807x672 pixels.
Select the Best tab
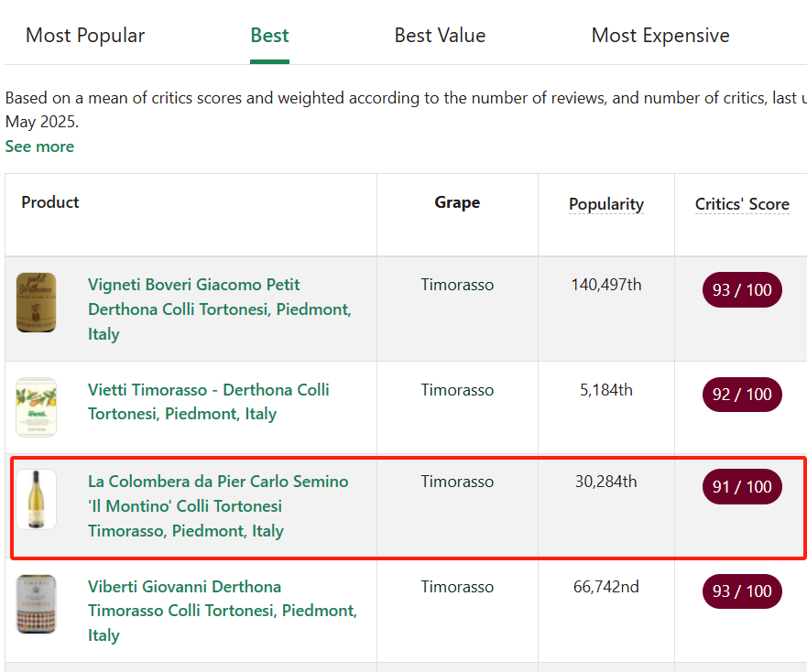tap(269, 36)
